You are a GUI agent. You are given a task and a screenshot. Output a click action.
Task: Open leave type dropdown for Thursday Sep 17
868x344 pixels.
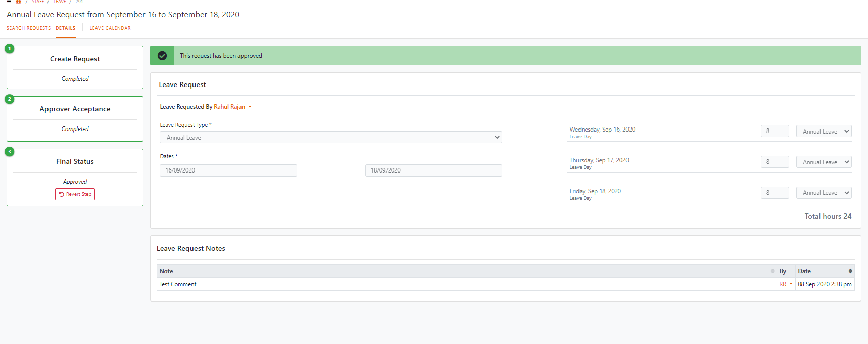click(824, 162)
